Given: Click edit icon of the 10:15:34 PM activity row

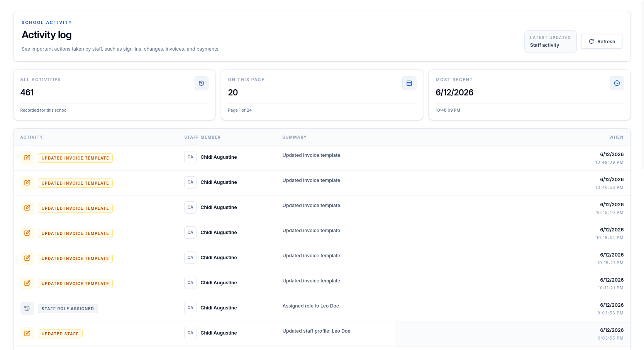Looking at the screenshot, I should (x=27, y=233).
